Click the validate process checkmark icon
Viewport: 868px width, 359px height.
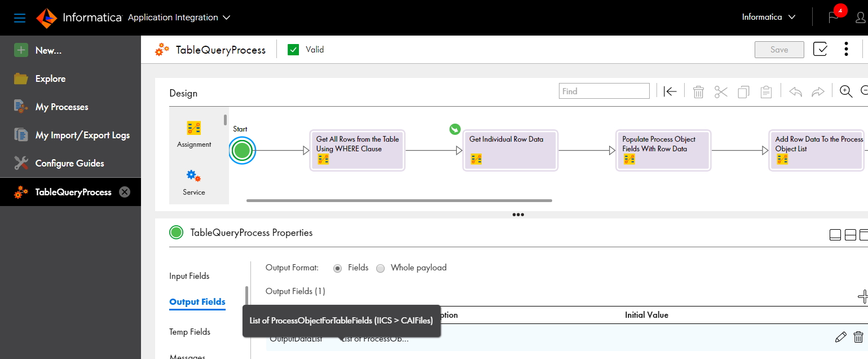(x=820, y=49)
